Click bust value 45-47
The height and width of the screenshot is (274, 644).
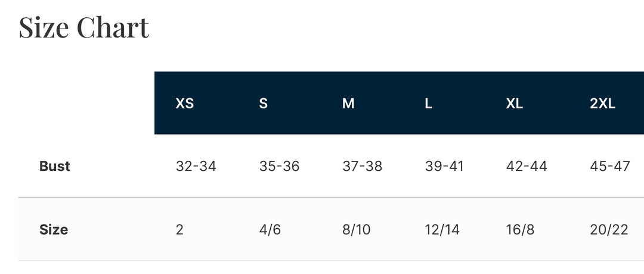point(610,166)
